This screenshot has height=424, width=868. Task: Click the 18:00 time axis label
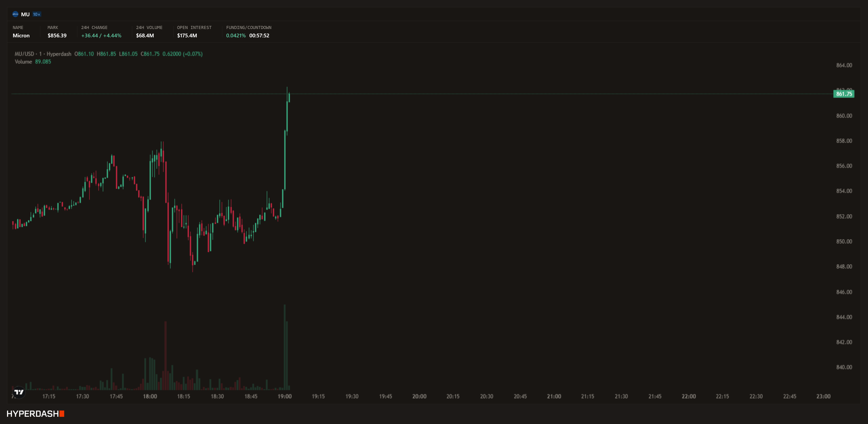point(150,396)
